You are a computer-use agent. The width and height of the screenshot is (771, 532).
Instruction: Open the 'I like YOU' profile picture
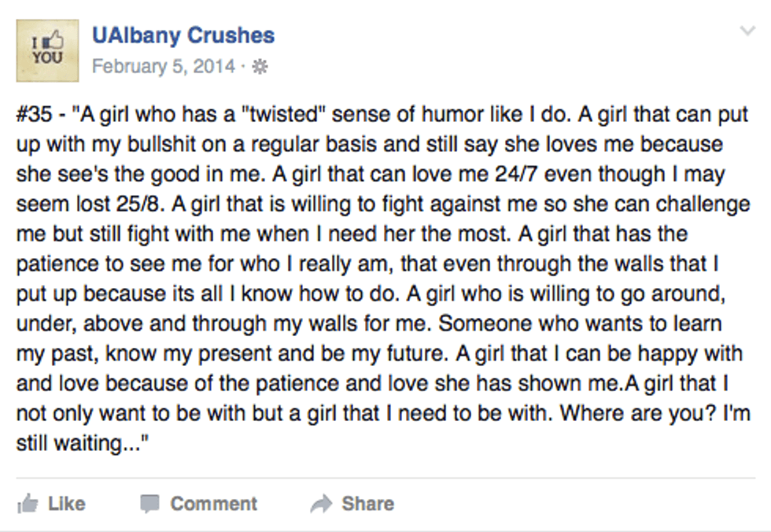pyautogui.click(x=47, y=50)
